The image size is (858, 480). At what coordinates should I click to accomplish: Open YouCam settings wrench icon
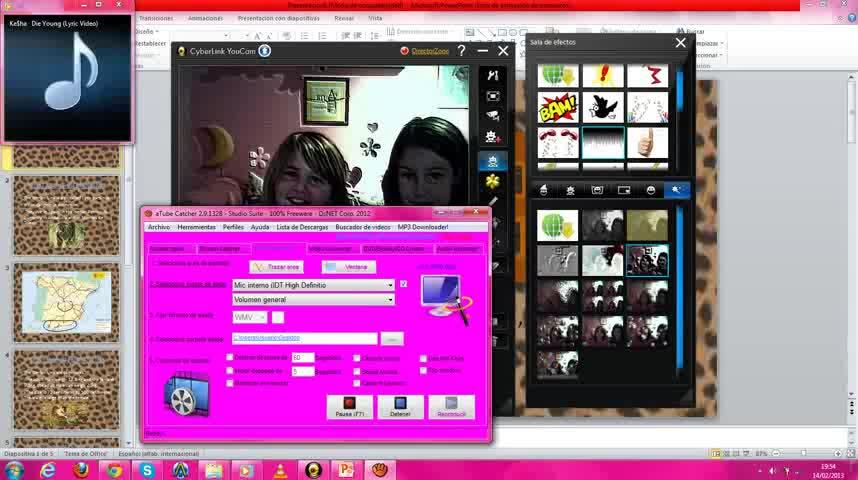[492, 76]
